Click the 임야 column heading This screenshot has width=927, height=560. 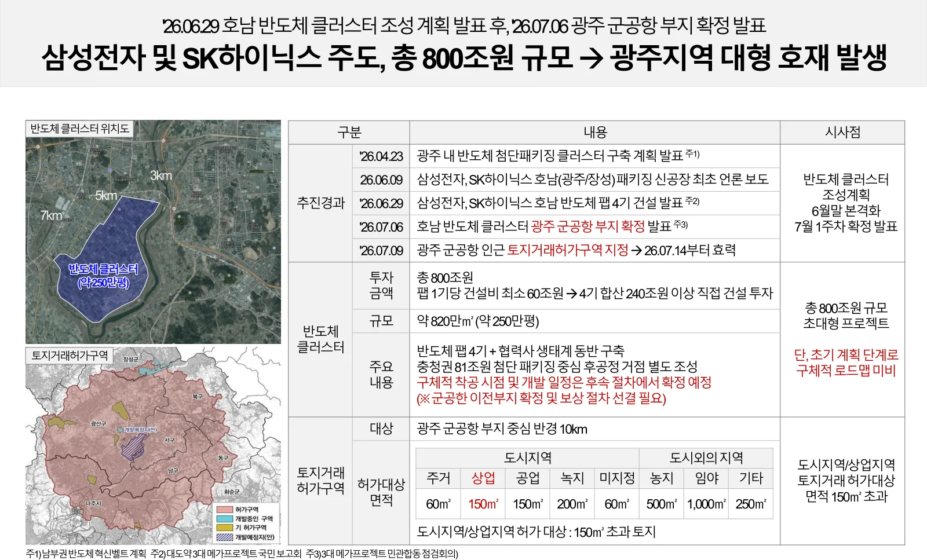click(707, 478)
